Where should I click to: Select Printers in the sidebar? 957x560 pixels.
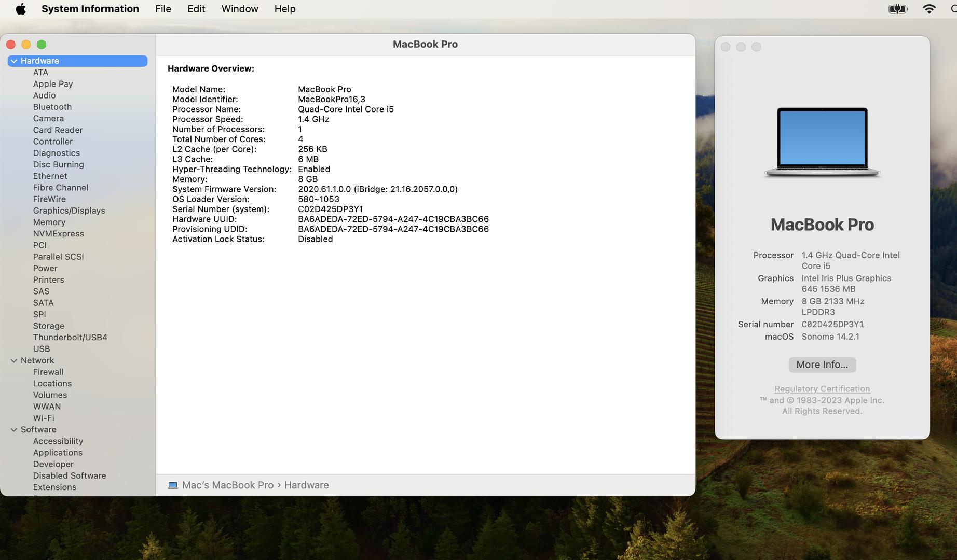(x=49, y=280)
